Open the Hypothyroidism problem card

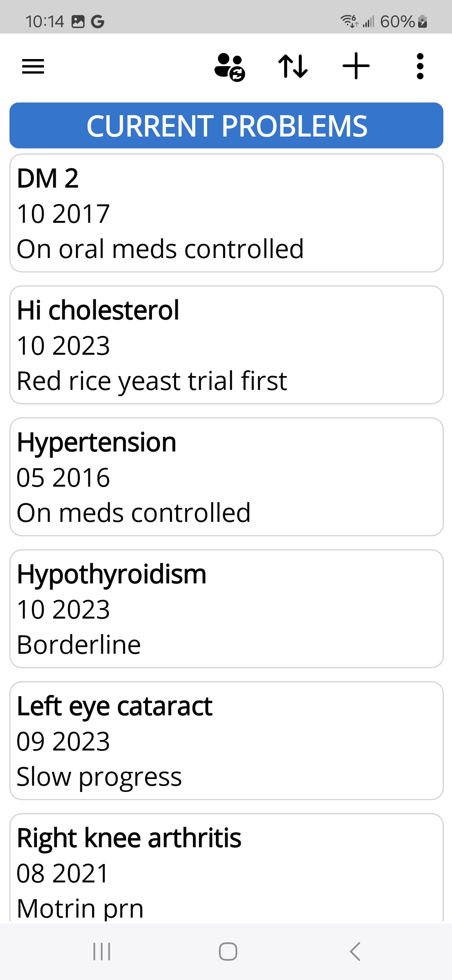tap(226, 609)
